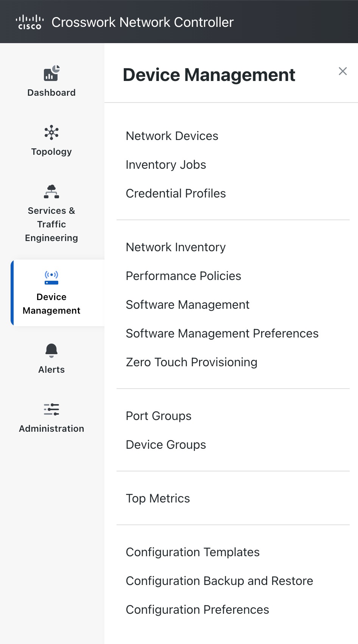
Task: Open Configuration Backup and Restore
Action: click(x=219, y=581)
